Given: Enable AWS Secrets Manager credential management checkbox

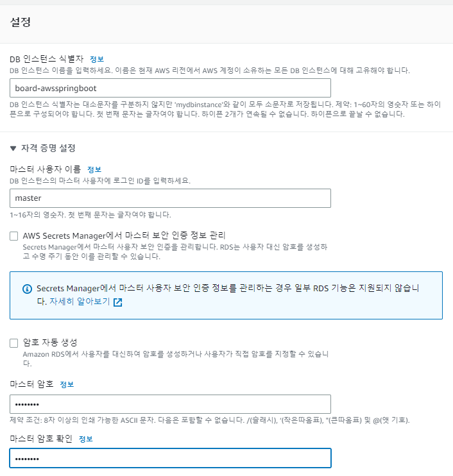Looking at the screenshot, I should 14,236.
